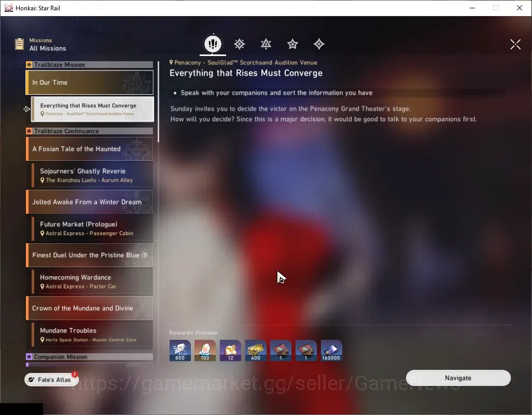Select Mundane Troubles mission
The width and height of the screenshot is (532, 415).
coord(92,335)
